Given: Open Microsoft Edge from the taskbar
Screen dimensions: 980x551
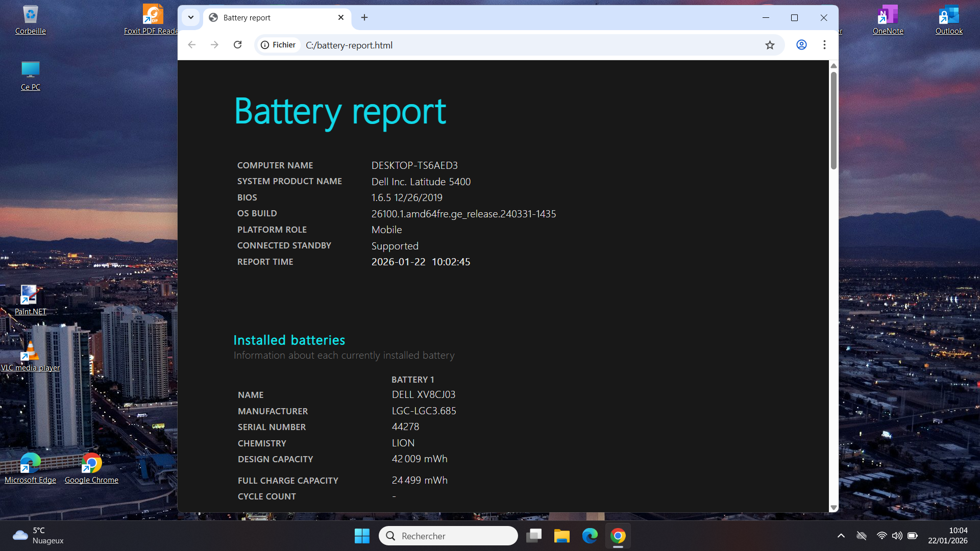Looking at the screenshot, I should (x=590, y=536).
